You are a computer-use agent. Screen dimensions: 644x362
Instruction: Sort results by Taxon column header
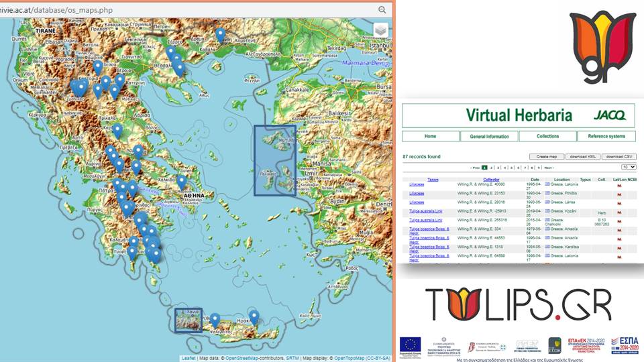coord(433,180)
